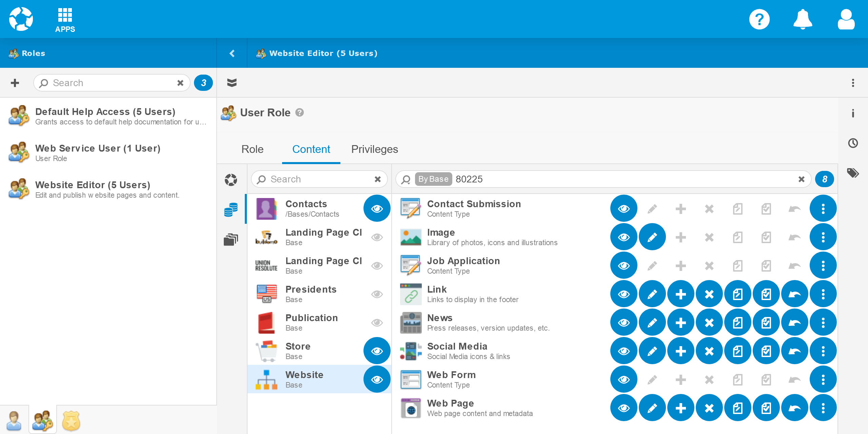Image resolution: width=868 pixels, height=434 pixels.
Task: Toggle view permission for Presidents base
Action: point(377,294)
